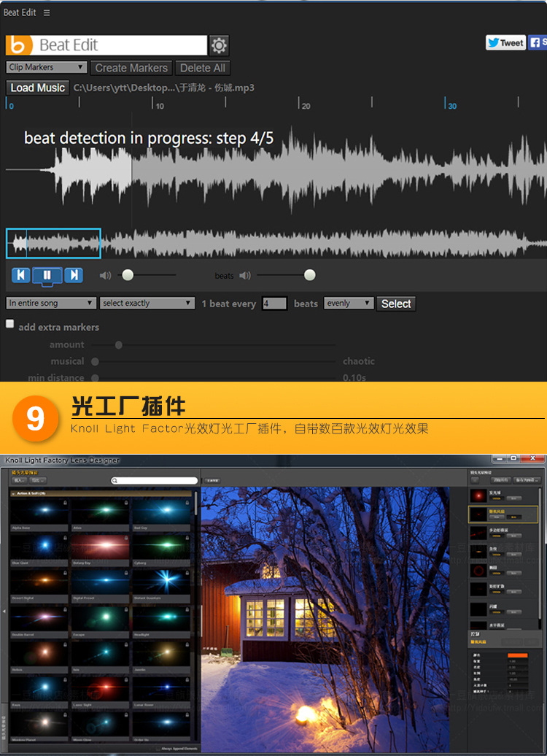547x756 pixels.
Task: Select the red ring element thumbnail
Action: pos(478,571)
